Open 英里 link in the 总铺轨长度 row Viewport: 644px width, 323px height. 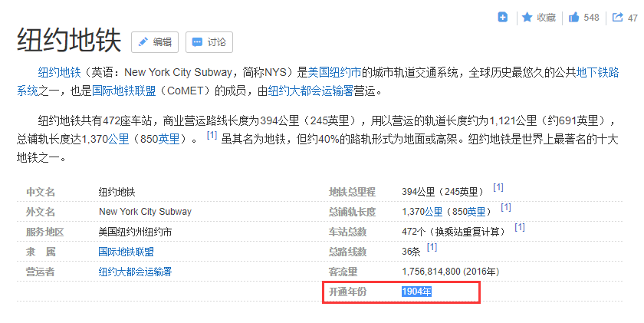pyautogui.click(x=476, y=212)
